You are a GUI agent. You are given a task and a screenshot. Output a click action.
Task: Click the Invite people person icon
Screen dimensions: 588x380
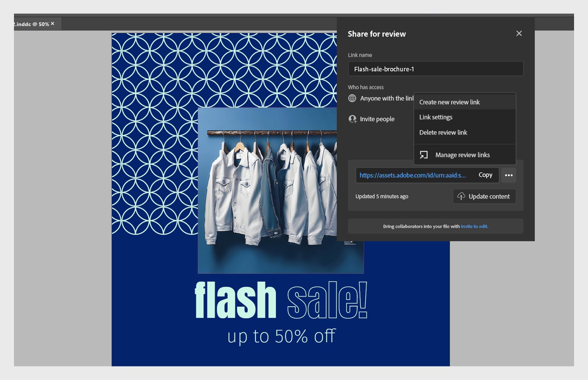click(x=352, y=119)
